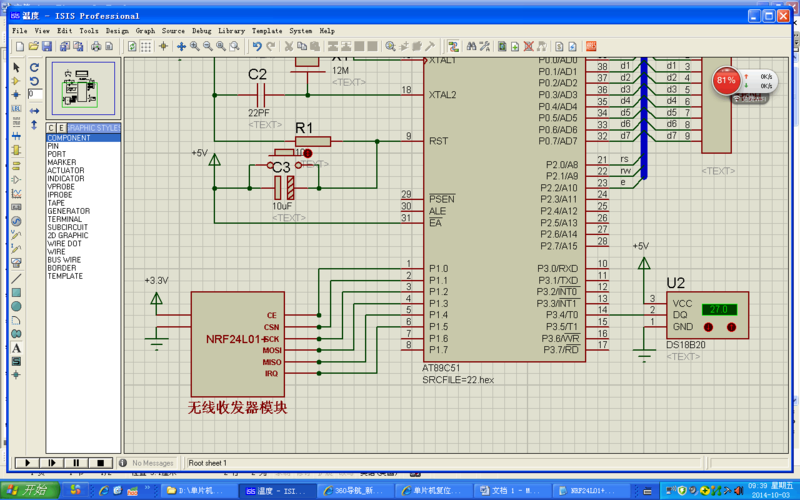Click the E button above the style list
This screenshot has height=500, width=800.
pyautogui.click(x=61, y=128)
